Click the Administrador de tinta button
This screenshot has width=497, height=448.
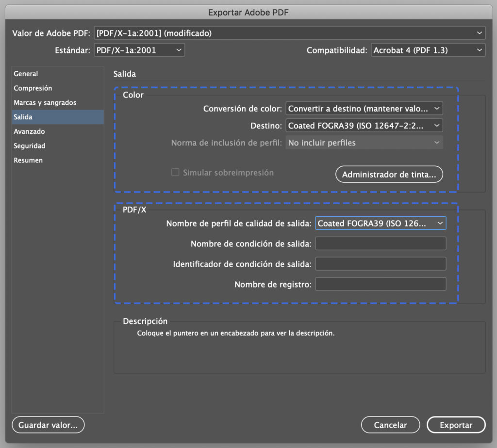[389, 174]
